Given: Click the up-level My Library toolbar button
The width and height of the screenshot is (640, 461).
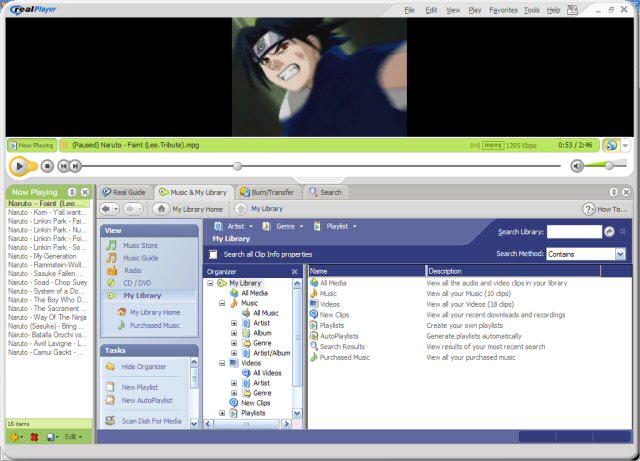Looking at the screenshot, I should click(259, 209).
